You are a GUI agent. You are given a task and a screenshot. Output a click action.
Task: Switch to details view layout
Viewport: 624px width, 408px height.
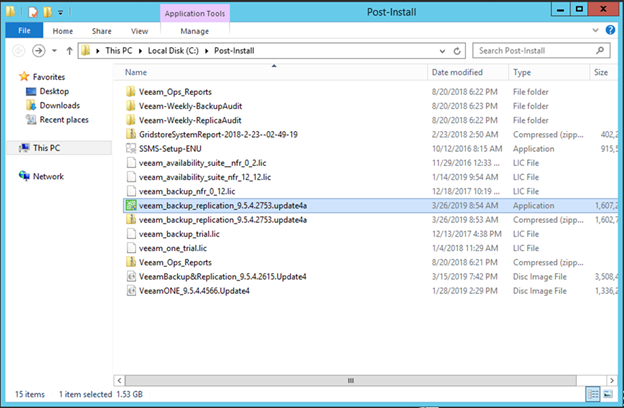click(x=593, y=394)
